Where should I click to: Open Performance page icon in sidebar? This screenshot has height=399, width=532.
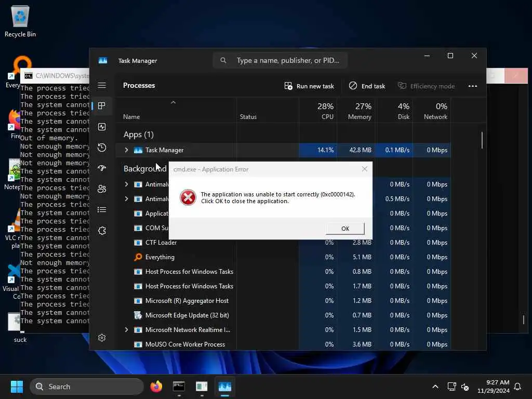[x=102, y=127]
